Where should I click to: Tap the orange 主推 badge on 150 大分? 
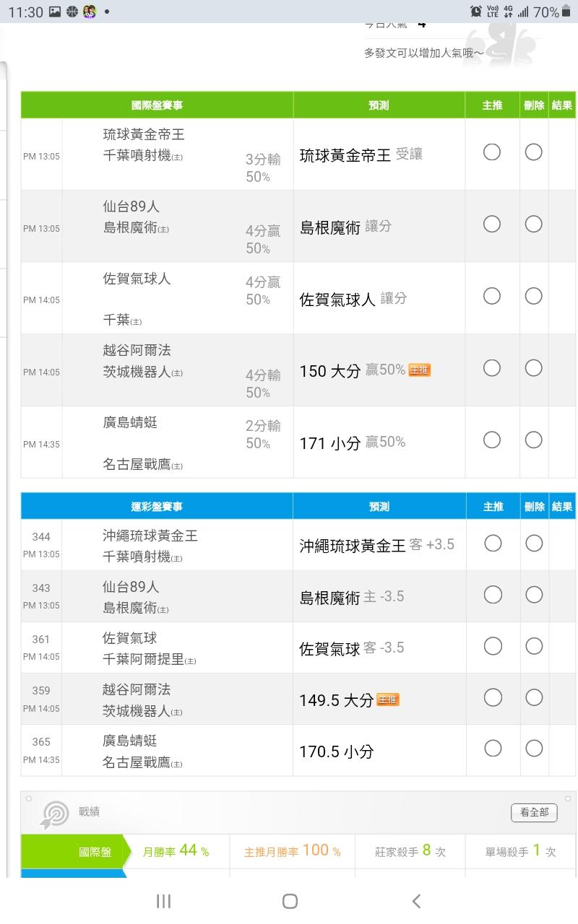pyautogui.click(x=419, y=370)
